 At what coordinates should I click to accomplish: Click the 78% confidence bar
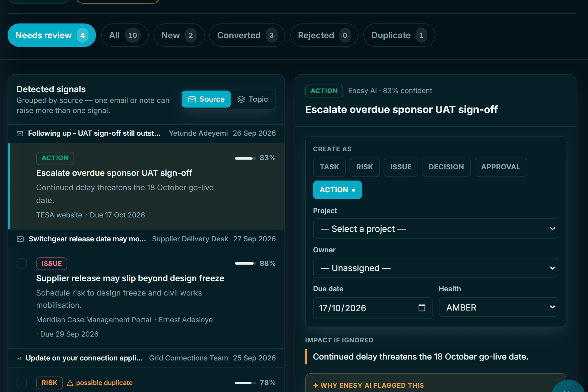point(245,383)
